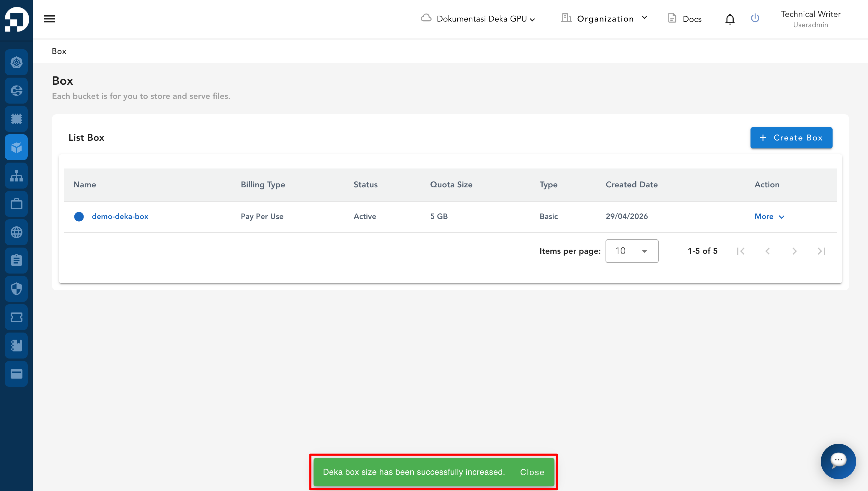The width and height of the screenshot is (868, 491).
Task: Open the items per page dropdown
Action: tap(632, 251)
